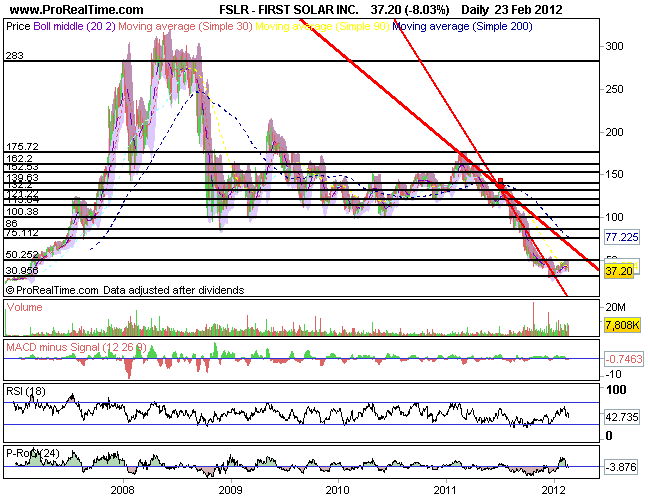650x500 pixels.
Task: Select the Moving average (Simple 90) legend
Action: tap(322, 26)
